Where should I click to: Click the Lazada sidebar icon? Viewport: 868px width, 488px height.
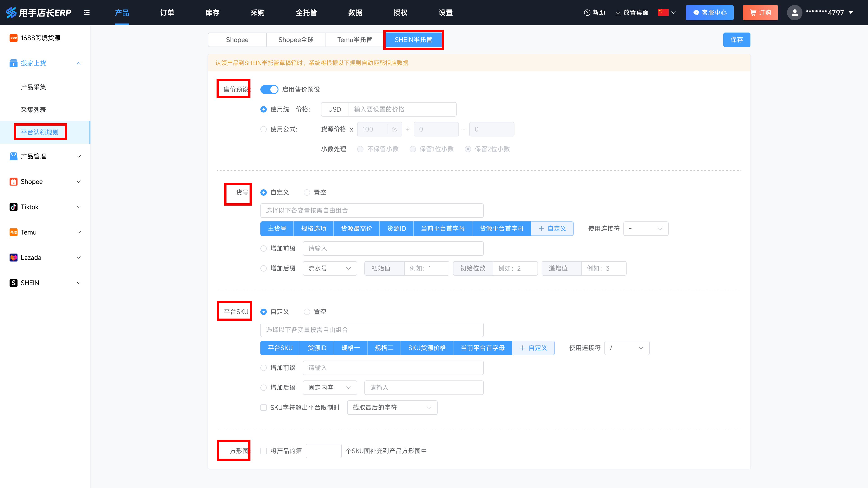click(14, 258)
